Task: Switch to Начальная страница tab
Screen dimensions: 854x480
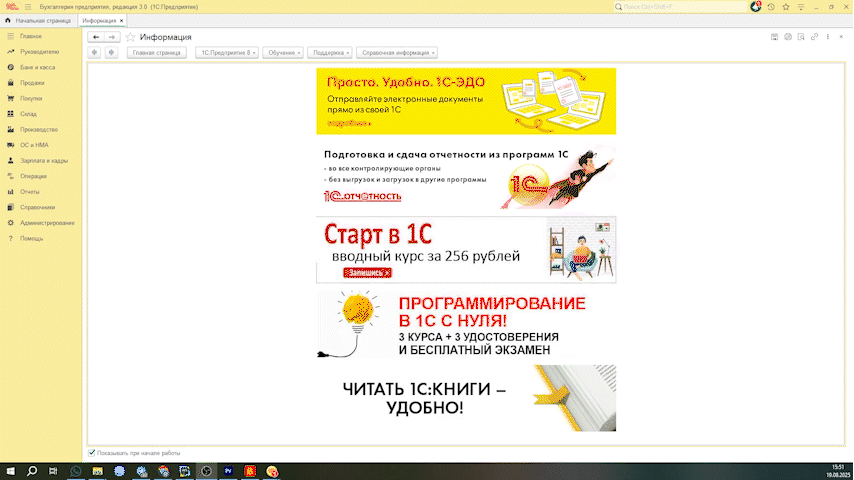Action: [x=38, y=21]
